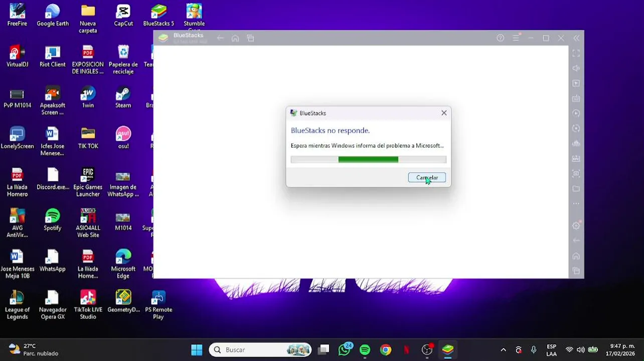Select the Riot Client desktop icon
This screenshot has height=361, width=644.
52,56
